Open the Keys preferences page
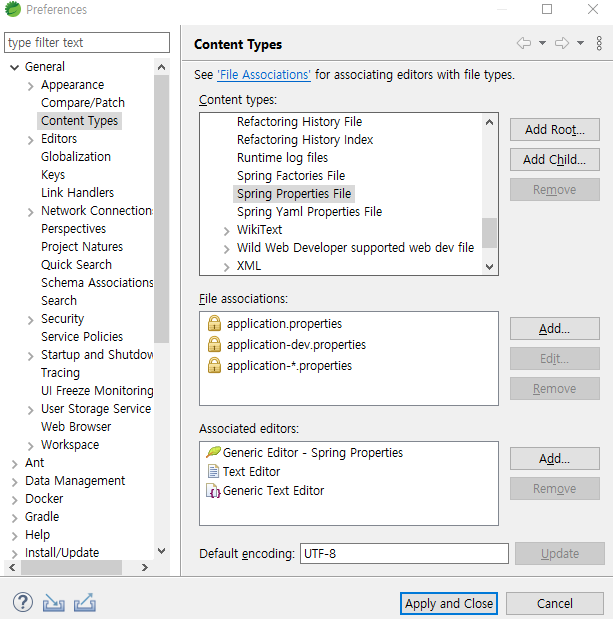Image resolution: width=613 pixels, height=619 pixels. [53, 174]
